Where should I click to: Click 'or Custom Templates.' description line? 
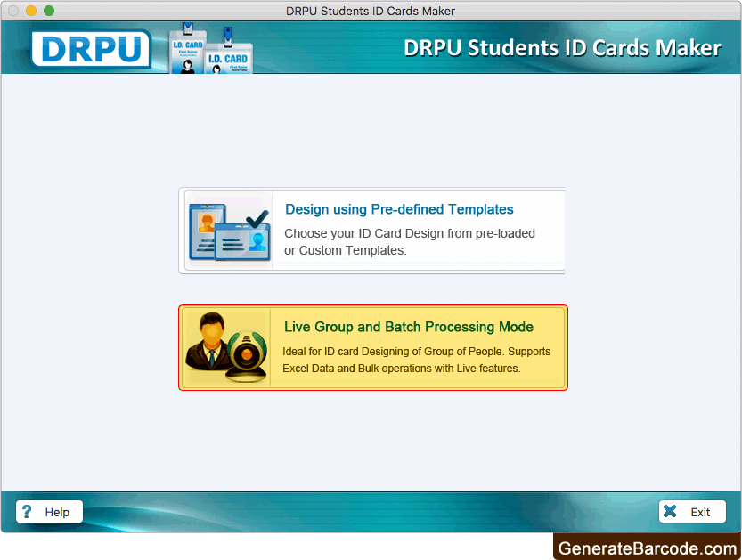pyautogui.click(x=346, y=250)
